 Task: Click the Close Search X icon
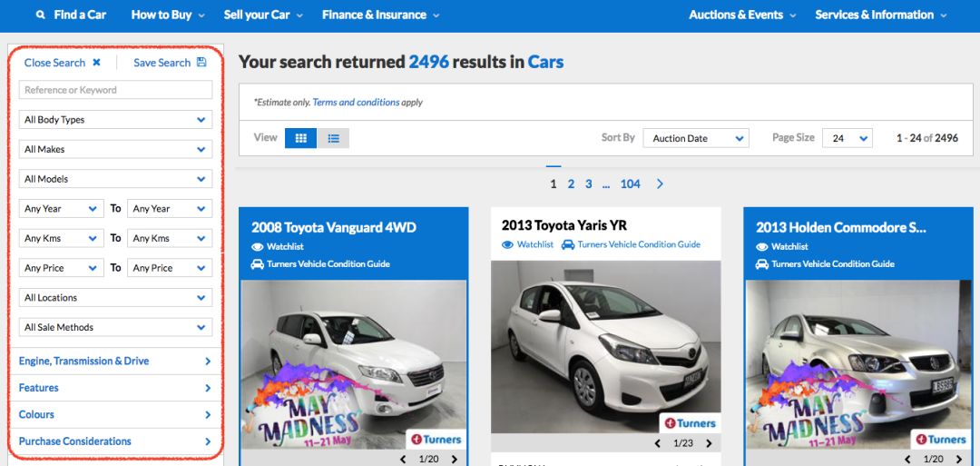(x=96, y=63)
